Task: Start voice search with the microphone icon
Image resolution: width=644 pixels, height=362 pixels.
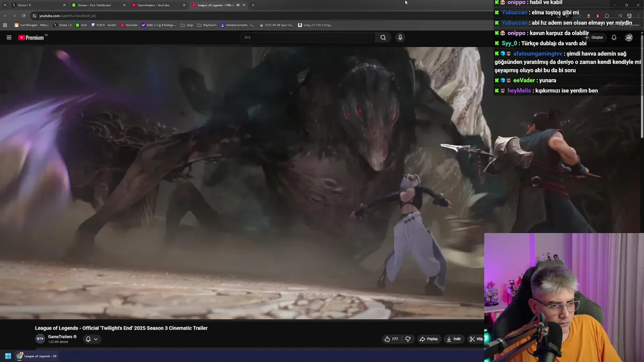Action: [400, 37]
